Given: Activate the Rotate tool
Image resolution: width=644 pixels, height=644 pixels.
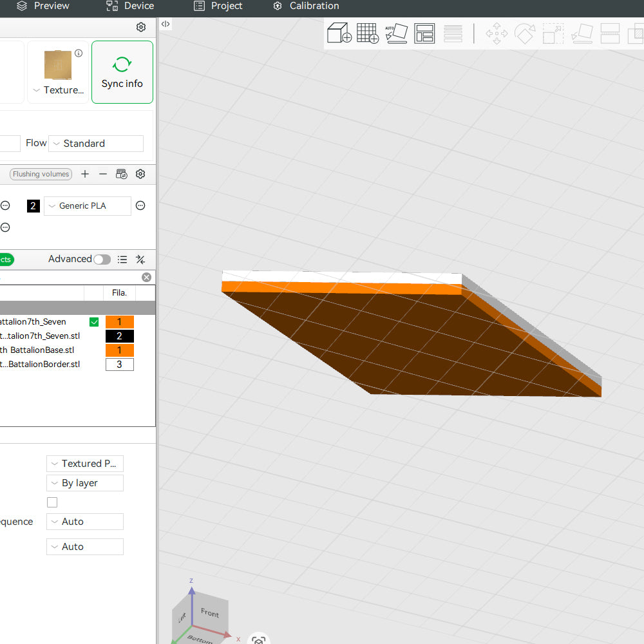Looking at the screenshot, I should point(525,33).
